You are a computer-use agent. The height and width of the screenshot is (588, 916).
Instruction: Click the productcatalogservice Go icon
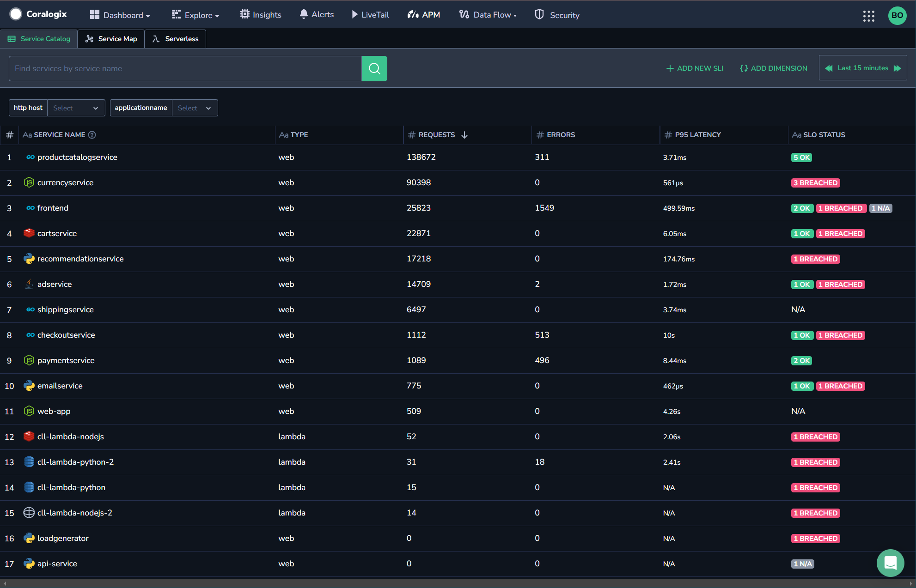pyautogui.click(x=30, y=157)
